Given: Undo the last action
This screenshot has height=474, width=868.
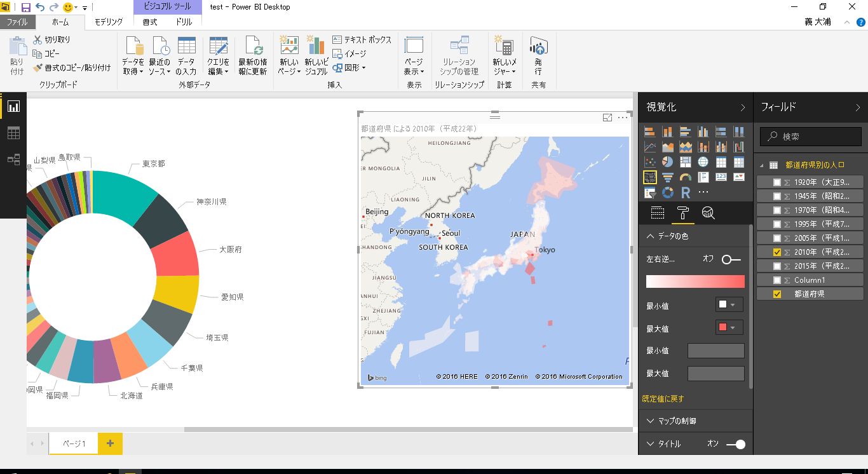Looking at the screenshot, I should coord(40,8).
